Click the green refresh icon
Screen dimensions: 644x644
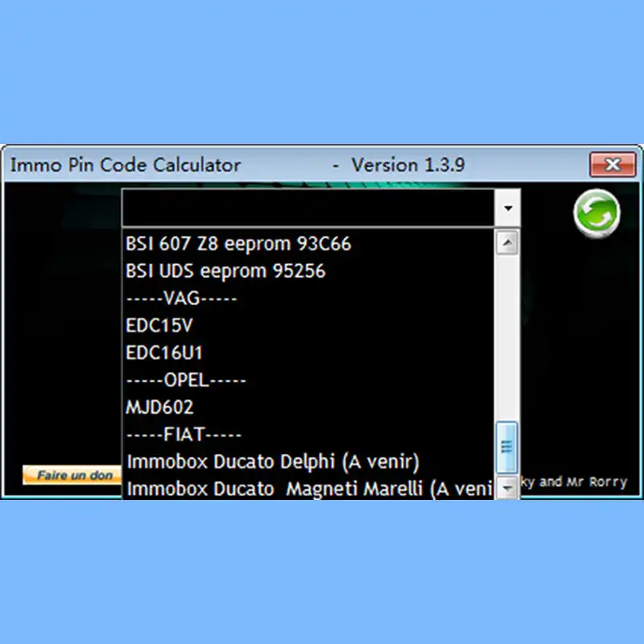click(x=597, y=213)
